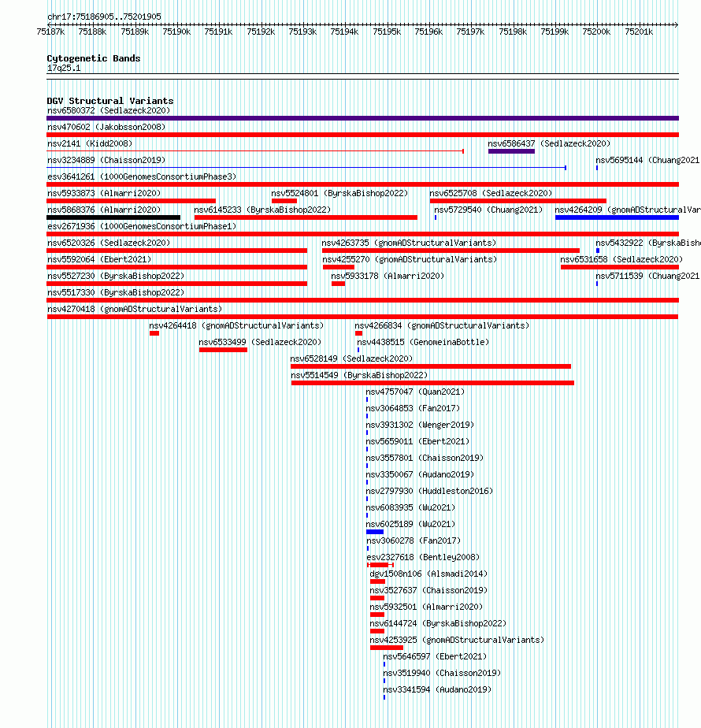The width and height of the screenshot is (701, 728).
Task: Open nsv3557801 (Chaisson2019) entry
Action: click(425, 459)
